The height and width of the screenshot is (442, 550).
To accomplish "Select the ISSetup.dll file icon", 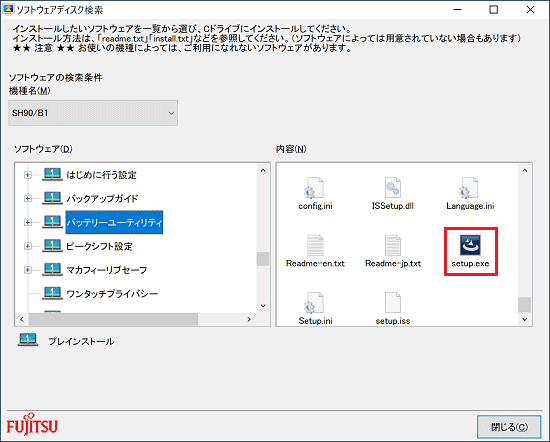I will click(x=392, y=188).
